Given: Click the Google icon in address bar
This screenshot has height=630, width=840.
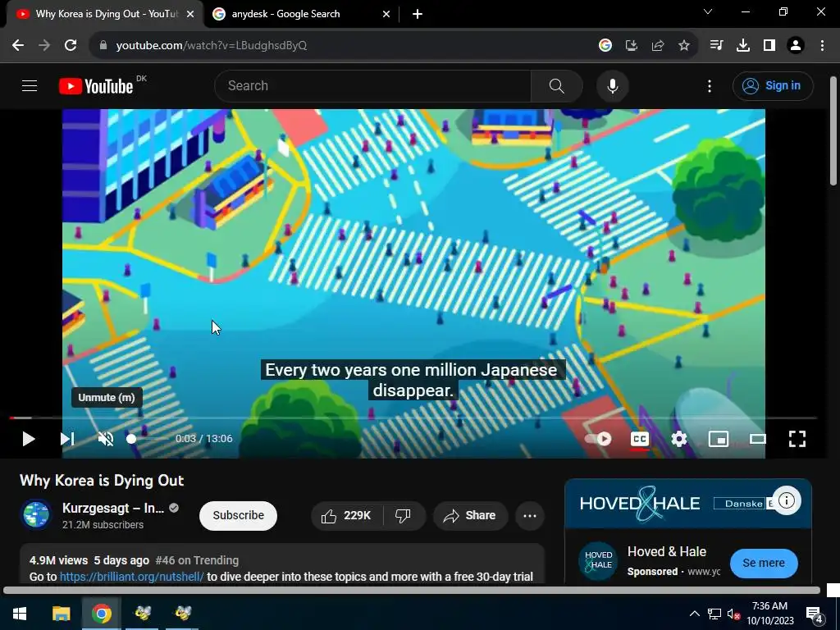Looking at the screenshot, I should click(605, 46).
